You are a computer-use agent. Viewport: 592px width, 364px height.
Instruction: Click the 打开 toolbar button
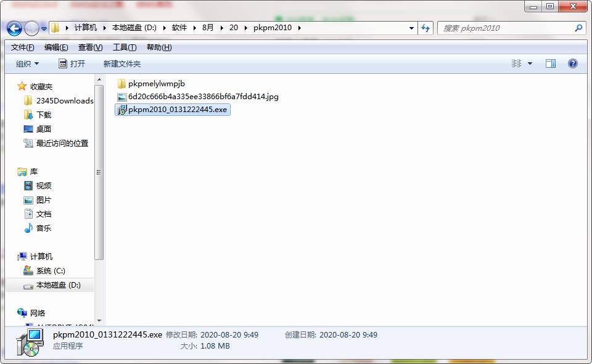[x=72, y=63]
